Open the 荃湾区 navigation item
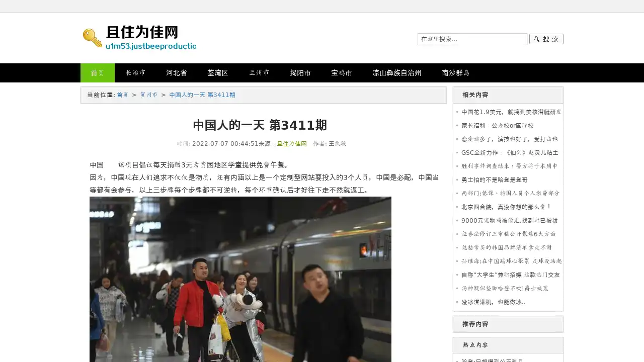This screenshot has width=644, height=362. pyautogui.click(x=218, y=73)
